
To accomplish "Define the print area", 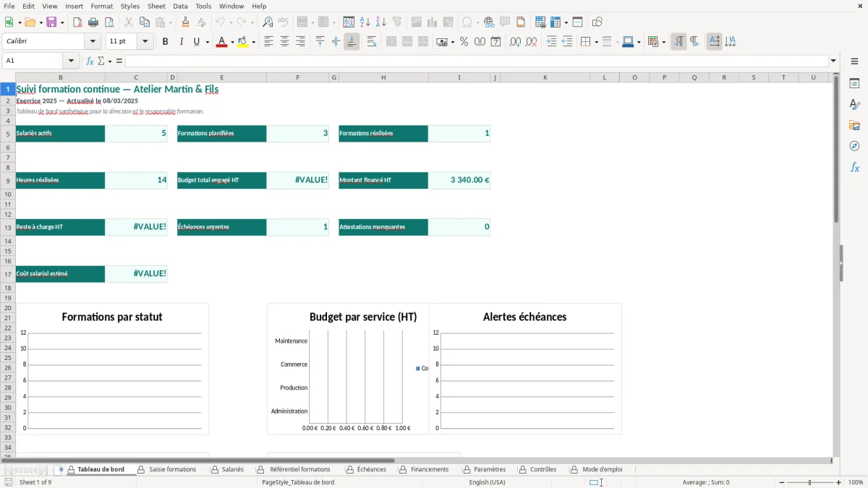I will pos(540,22).
